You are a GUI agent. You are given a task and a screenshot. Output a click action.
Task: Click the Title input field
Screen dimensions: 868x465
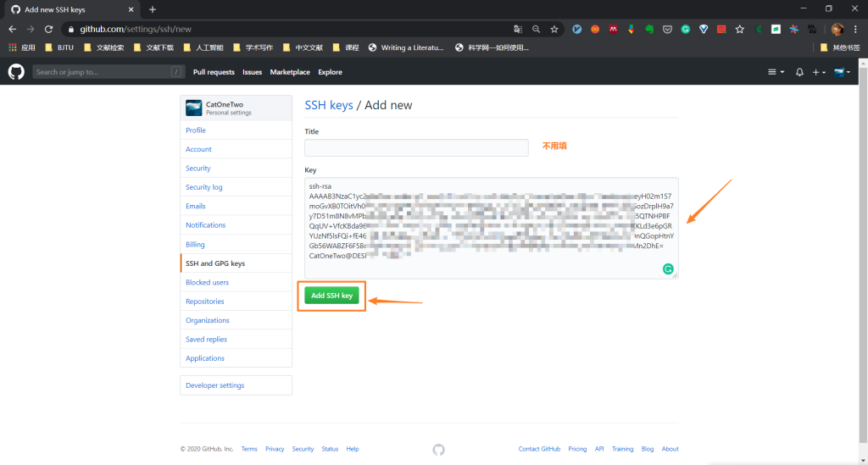pyautogui.click(x=416, y=147)
